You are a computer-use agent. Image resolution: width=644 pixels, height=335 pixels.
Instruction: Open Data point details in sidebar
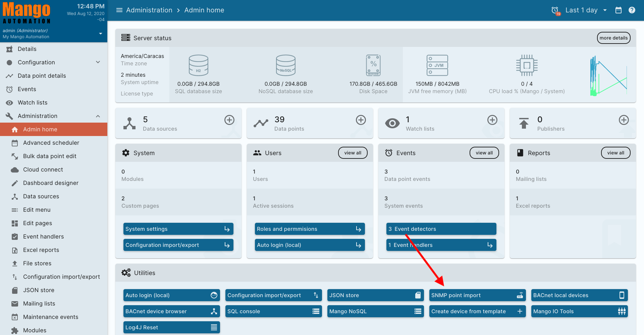[54, 76]
